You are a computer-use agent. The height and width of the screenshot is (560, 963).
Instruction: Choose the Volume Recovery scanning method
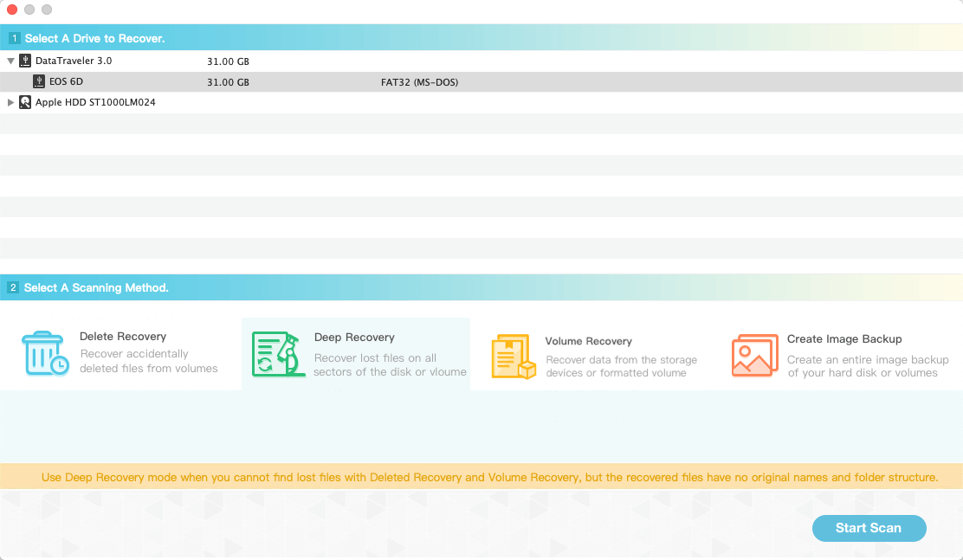click(594, 357)
